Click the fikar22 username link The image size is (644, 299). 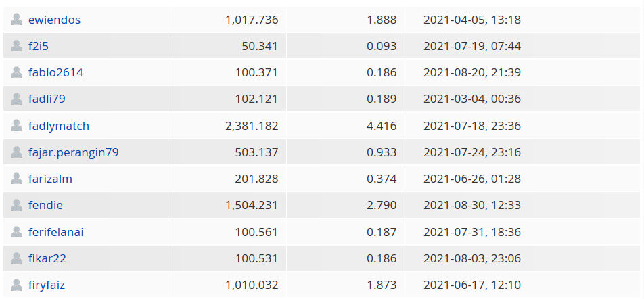[x=47, y=258]
